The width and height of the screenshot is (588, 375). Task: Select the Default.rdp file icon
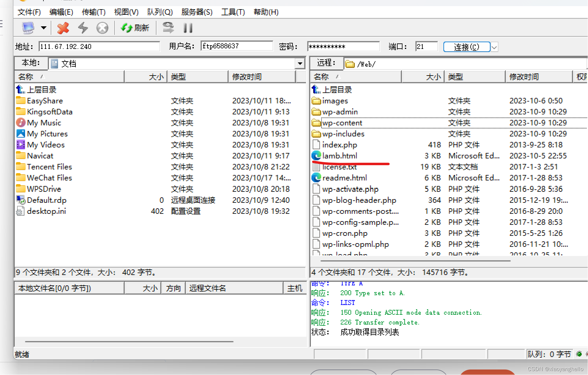click(20, 200)
